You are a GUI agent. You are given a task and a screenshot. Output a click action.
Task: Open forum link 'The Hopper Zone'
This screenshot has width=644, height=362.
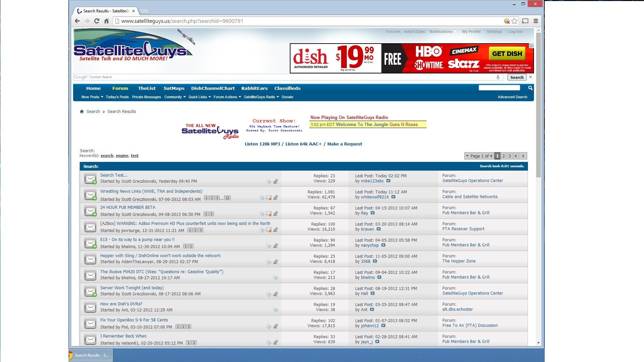[x=459, y=261]
